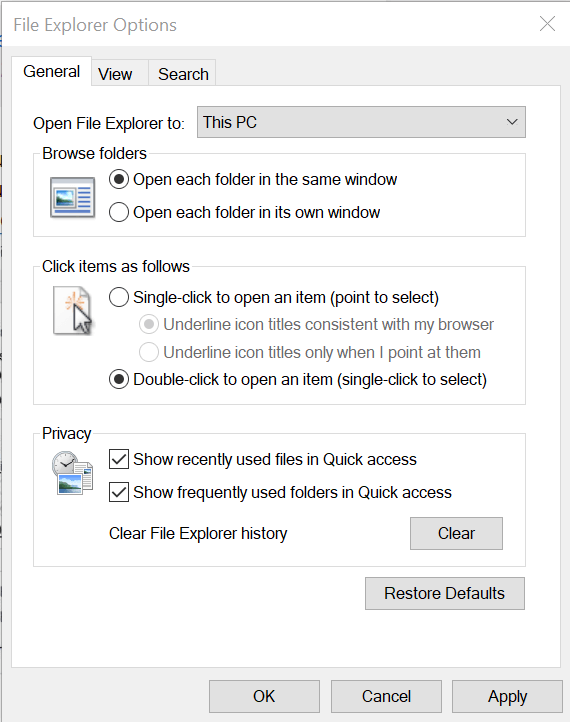Click dropdown chevron next to This PC
The image size is (570, 722).
coord(512,122)
